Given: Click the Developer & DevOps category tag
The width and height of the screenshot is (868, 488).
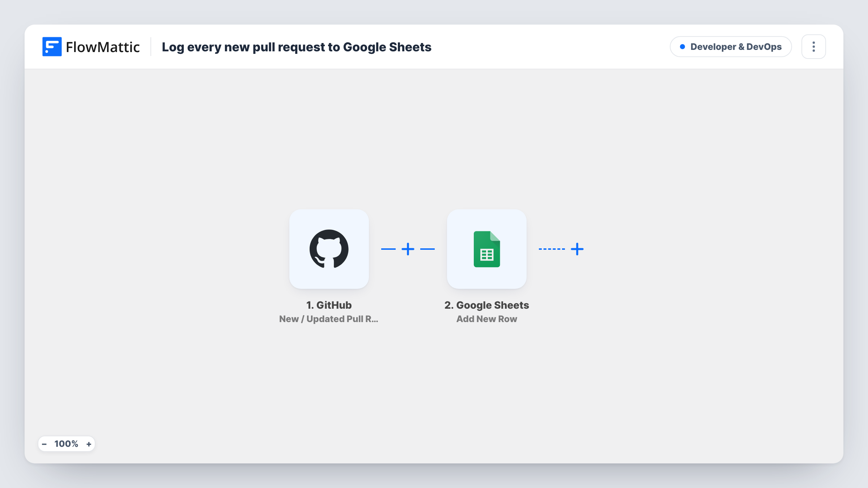Looking at the screenshot, I should [x=731, y=47].
